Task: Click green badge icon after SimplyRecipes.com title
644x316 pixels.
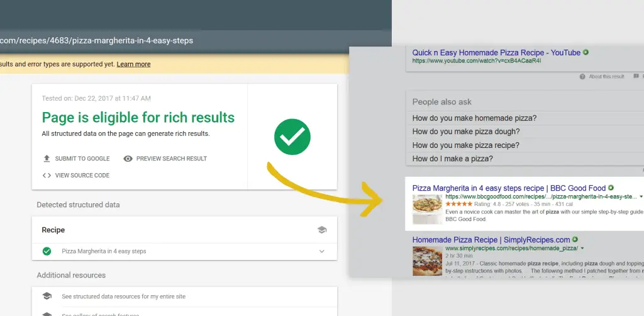Action: pos(575,240)
